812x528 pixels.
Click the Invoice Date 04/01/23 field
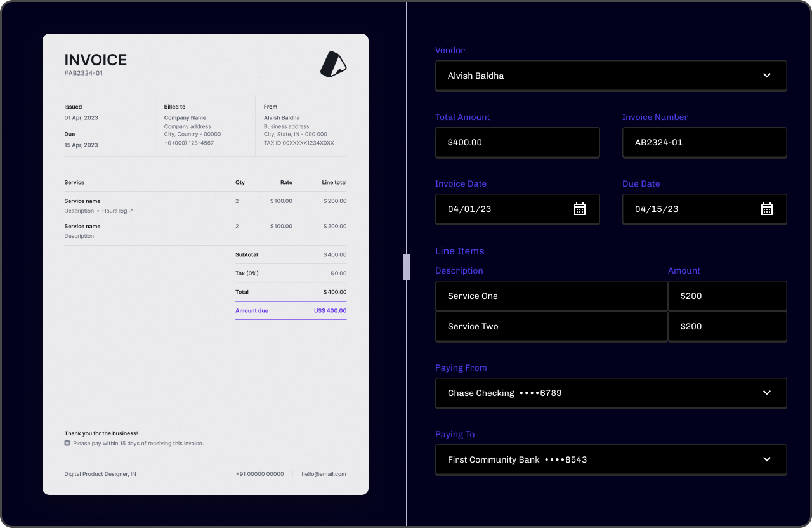[x=501, y=209]
